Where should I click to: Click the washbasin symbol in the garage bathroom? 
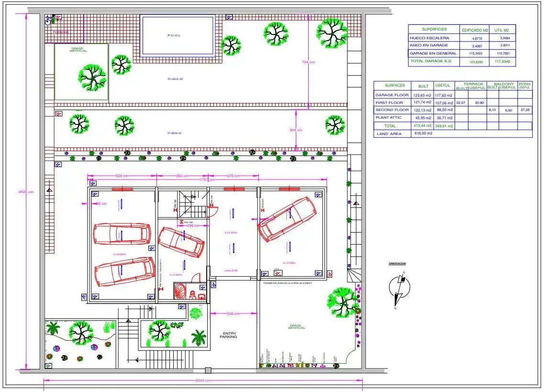point(201,296)
